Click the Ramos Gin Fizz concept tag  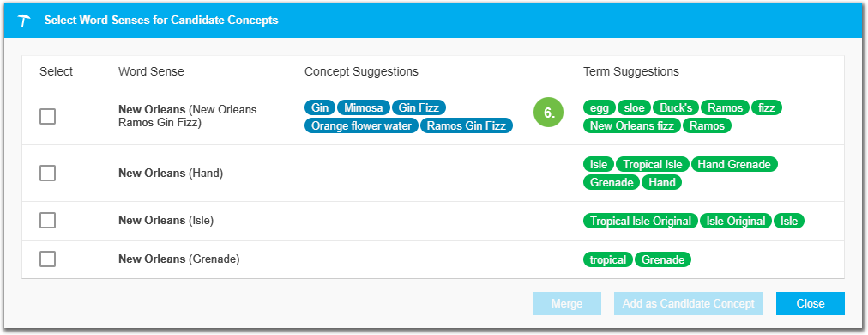467,126
